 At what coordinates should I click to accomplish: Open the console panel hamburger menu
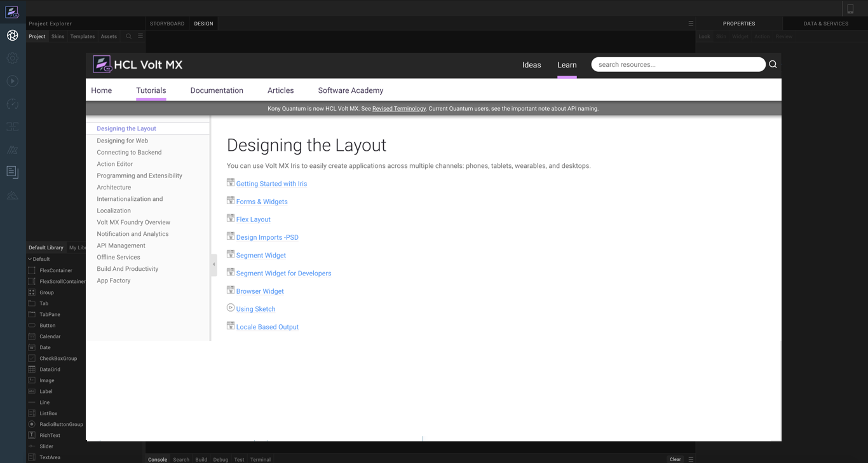pos(691,459)
